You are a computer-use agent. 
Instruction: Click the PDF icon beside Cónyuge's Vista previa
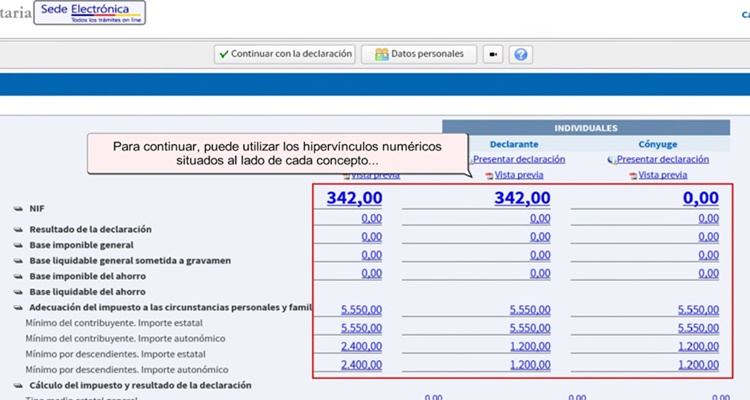(632, 175)
